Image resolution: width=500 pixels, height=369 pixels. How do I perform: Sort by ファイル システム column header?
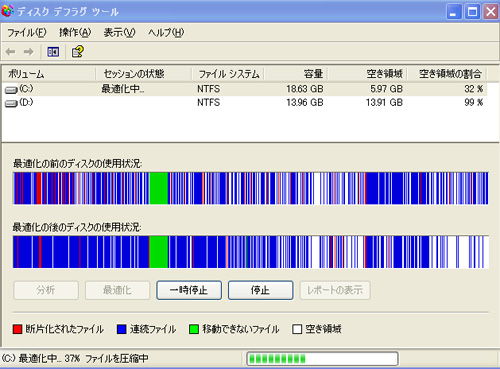point(228,74)
